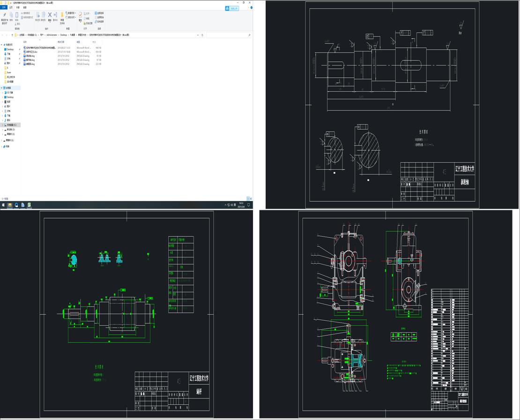Collapse the This PC tree node
520x420 pixels.
pyautogui.click(x=2, y=88)
